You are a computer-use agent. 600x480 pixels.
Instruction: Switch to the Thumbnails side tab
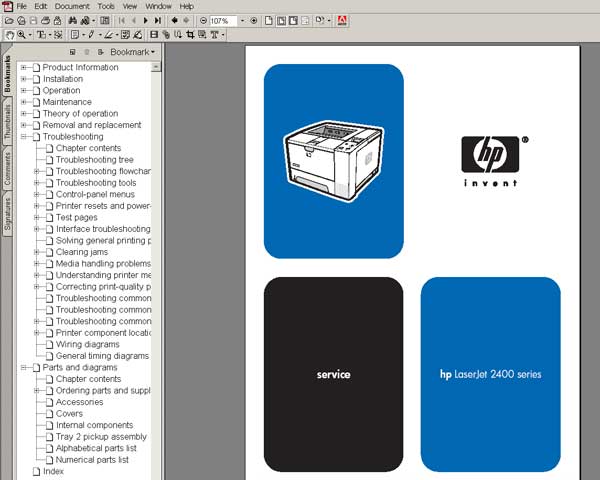(7, 122)
